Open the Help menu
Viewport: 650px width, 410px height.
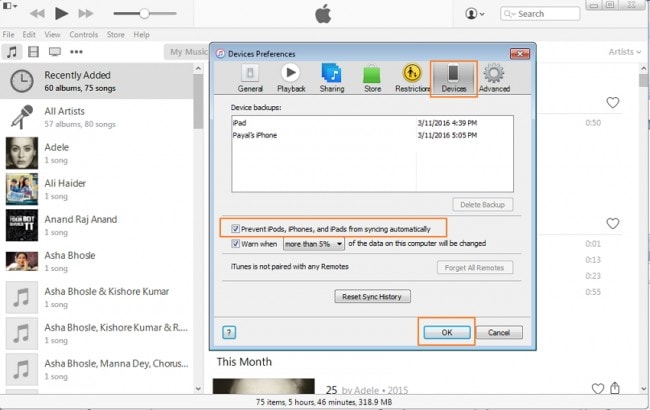[141, 35]
